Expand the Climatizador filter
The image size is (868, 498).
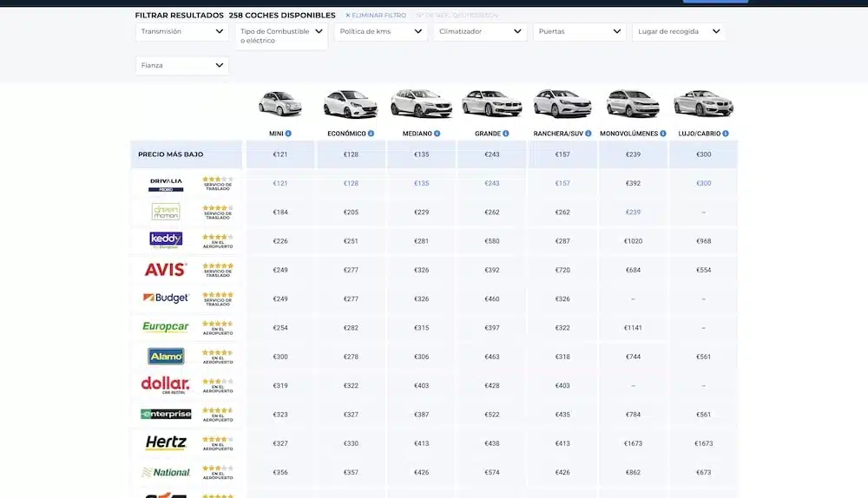tap(480, 31)
